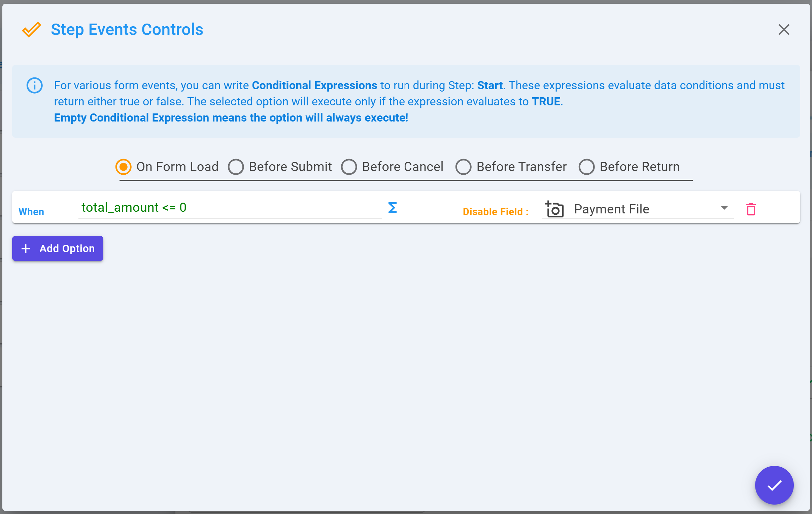812x514 pixels.
Task: Open the Disable Field selection box
Action: (x=637, y=209)
